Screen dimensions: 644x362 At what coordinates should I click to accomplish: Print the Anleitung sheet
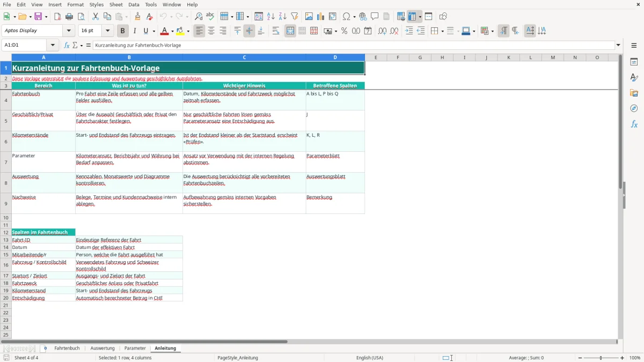[69, 17]
